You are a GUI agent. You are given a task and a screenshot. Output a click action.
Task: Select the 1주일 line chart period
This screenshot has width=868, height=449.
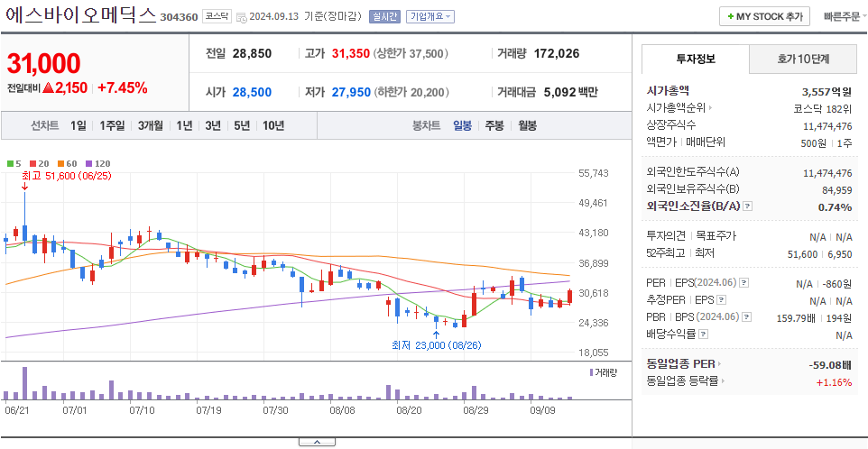(x=113, y=125)
